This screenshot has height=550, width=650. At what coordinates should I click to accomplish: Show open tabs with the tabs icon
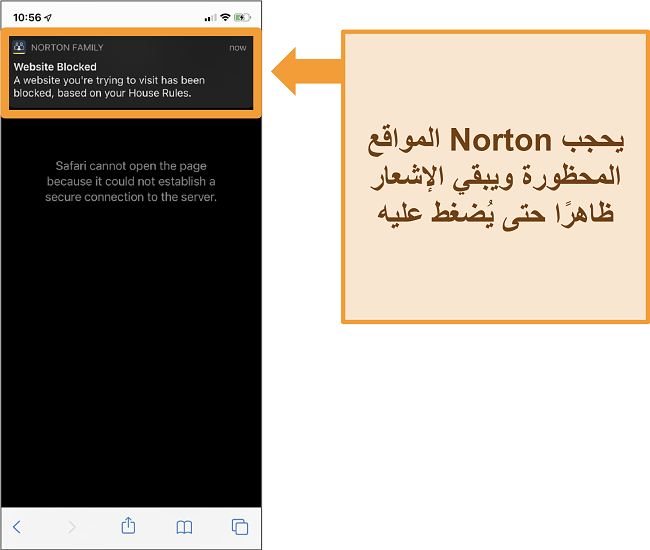240,527
